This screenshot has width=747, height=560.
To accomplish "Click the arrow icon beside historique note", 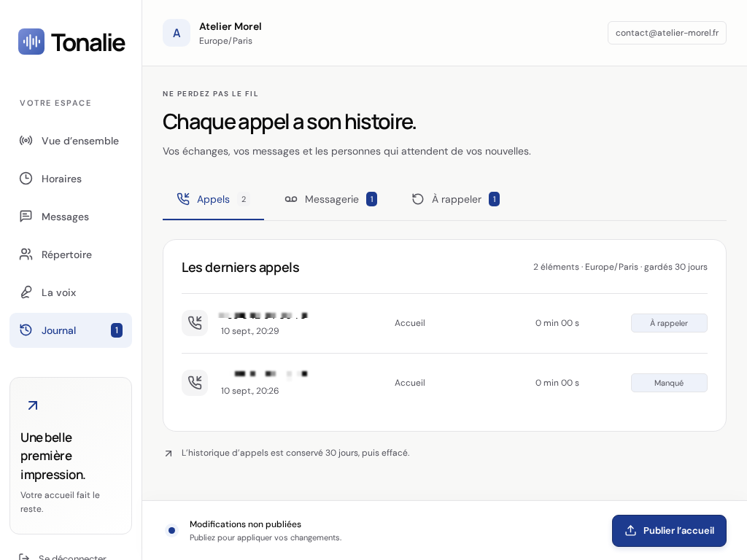I will 169,454.
